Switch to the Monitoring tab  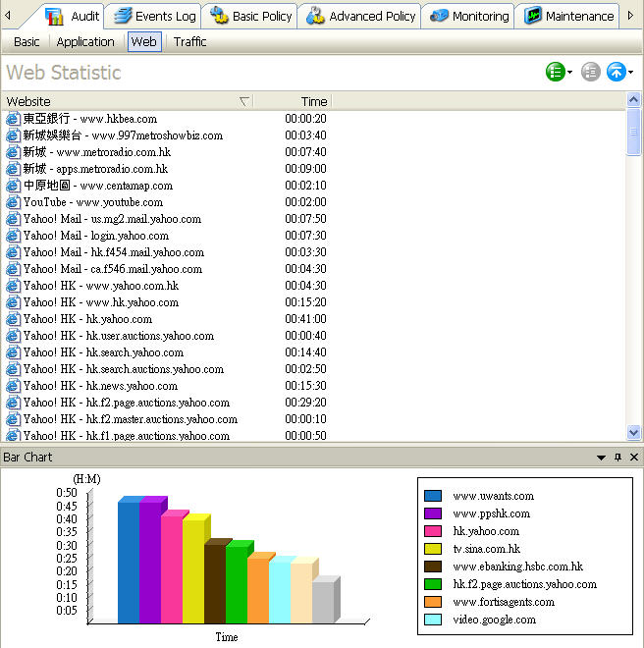pyautogui.click(x=468, y=16)
